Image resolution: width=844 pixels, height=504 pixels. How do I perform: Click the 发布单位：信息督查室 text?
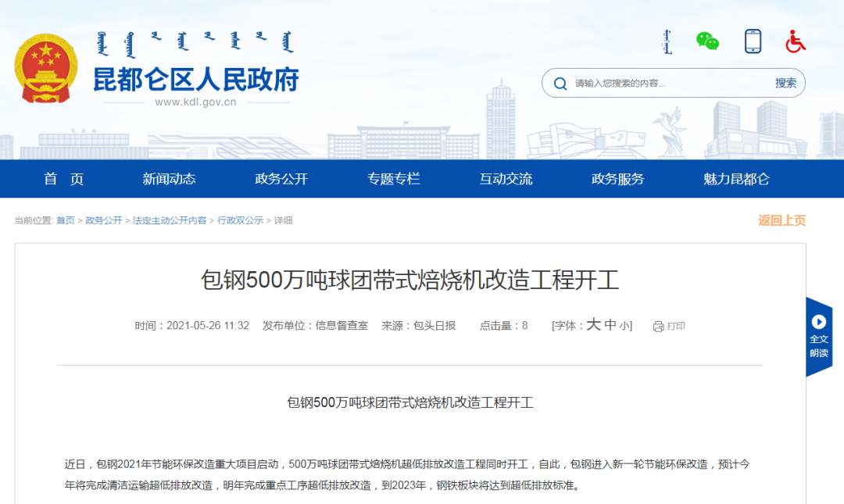(x=316, y=326)
